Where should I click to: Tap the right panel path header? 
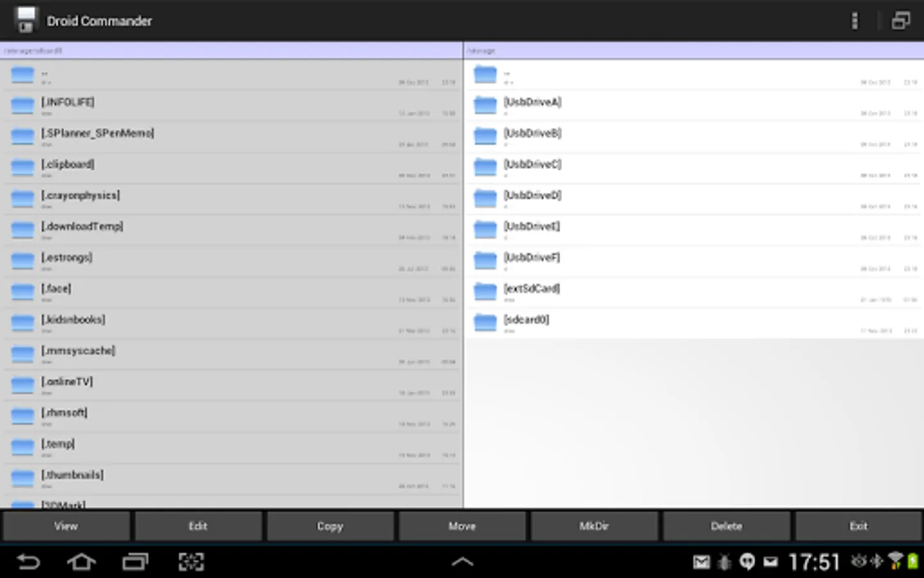(x=694, y=51)
